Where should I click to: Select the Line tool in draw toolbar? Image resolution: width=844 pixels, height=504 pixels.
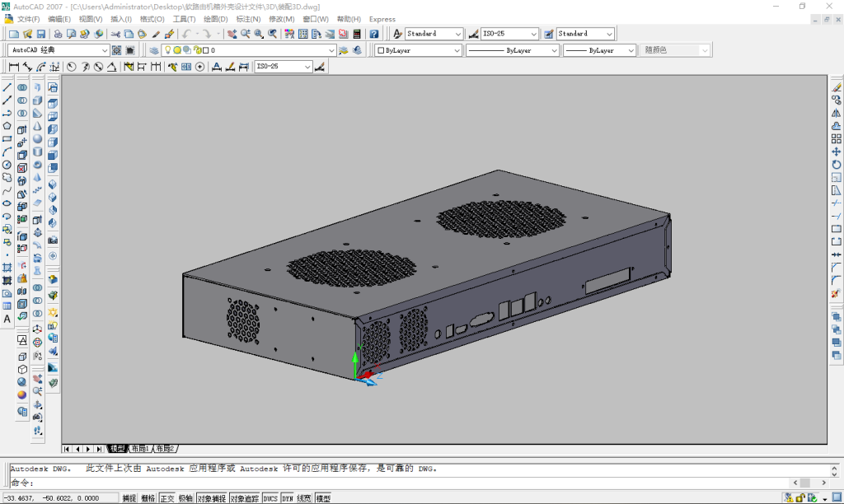click(7, 87)
